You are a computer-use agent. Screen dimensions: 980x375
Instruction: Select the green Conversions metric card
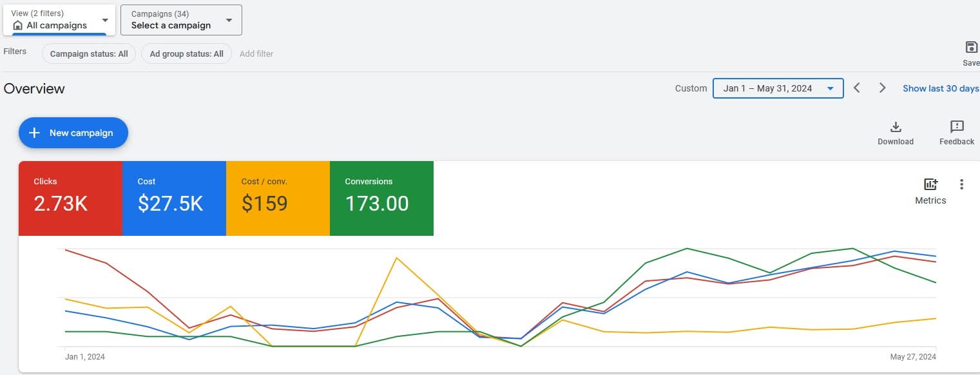point(381,198)
